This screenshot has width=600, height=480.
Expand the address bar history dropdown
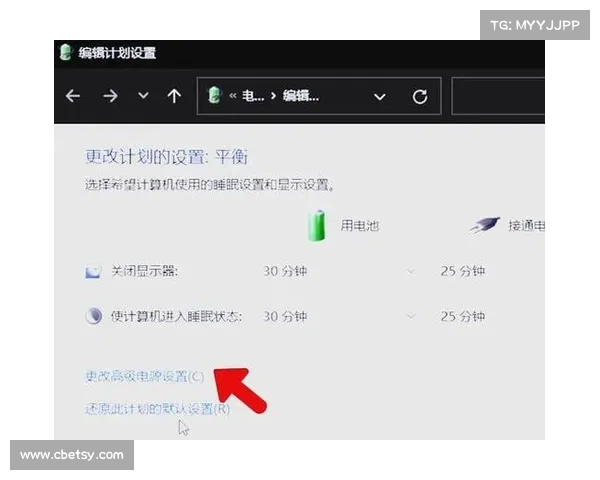point(380,97)
